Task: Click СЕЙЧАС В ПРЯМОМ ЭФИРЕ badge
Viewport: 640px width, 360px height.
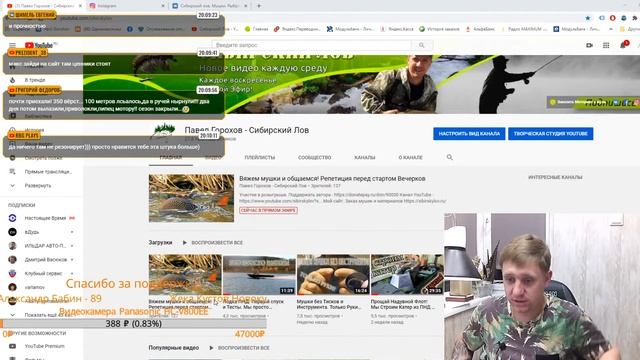Action: click(268, 210)
